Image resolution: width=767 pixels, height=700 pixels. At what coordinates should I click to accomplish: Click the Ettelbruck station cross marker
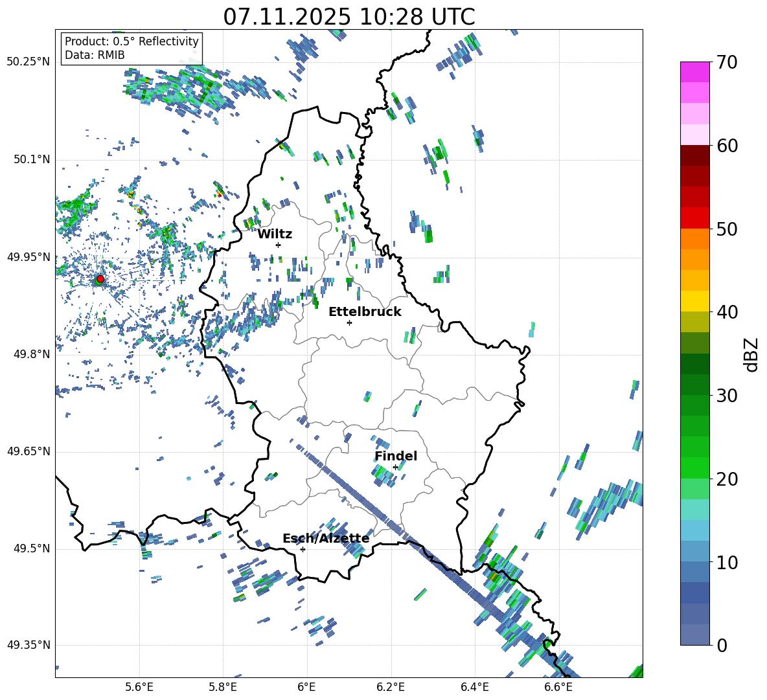tap(349, 322)
